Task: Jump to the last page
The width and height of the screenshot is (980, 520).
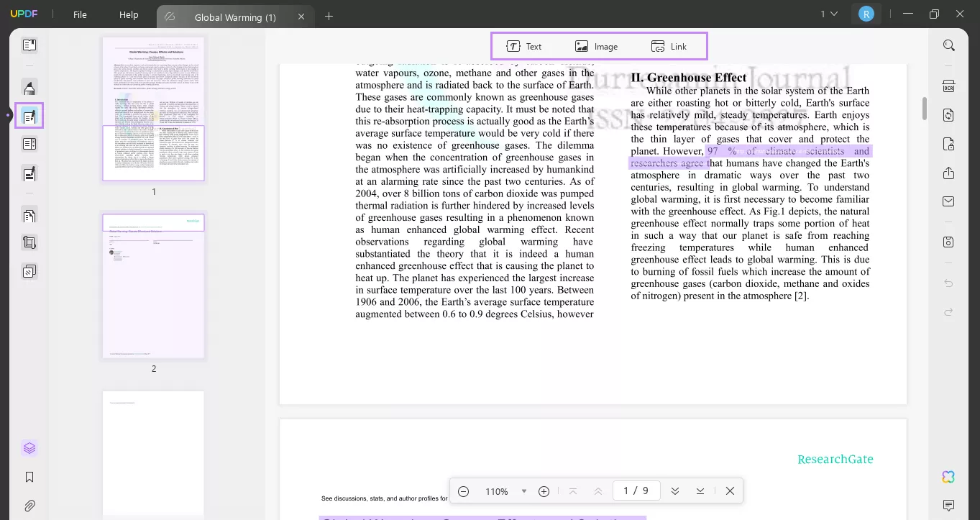Action: coord(700,491)
